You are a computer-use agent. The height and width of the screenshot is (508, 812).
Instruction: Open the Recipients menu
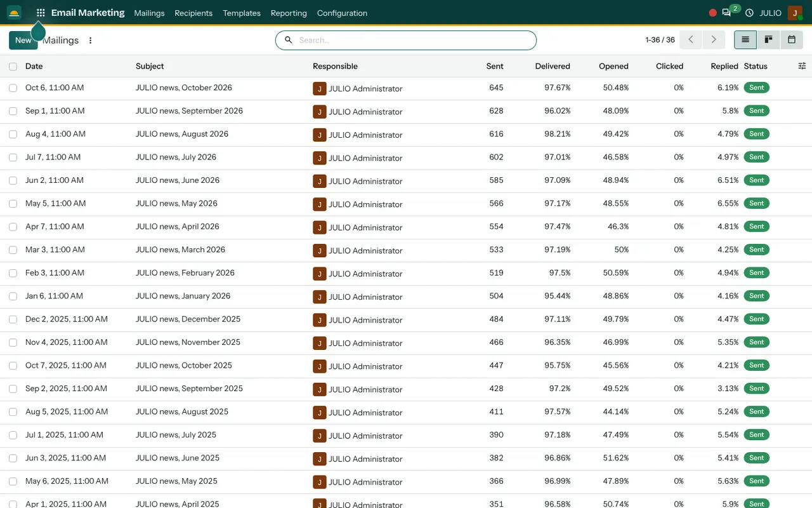(x=193, y=13)
